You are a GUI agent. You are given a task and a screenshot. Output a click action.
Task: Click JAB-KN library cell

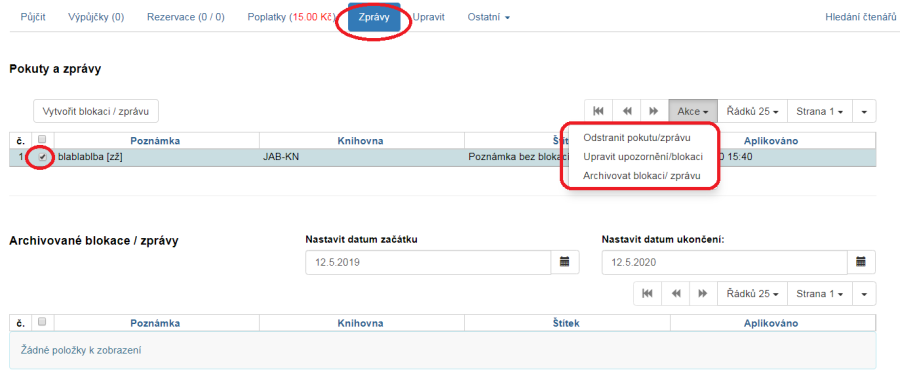pos(362,157)
